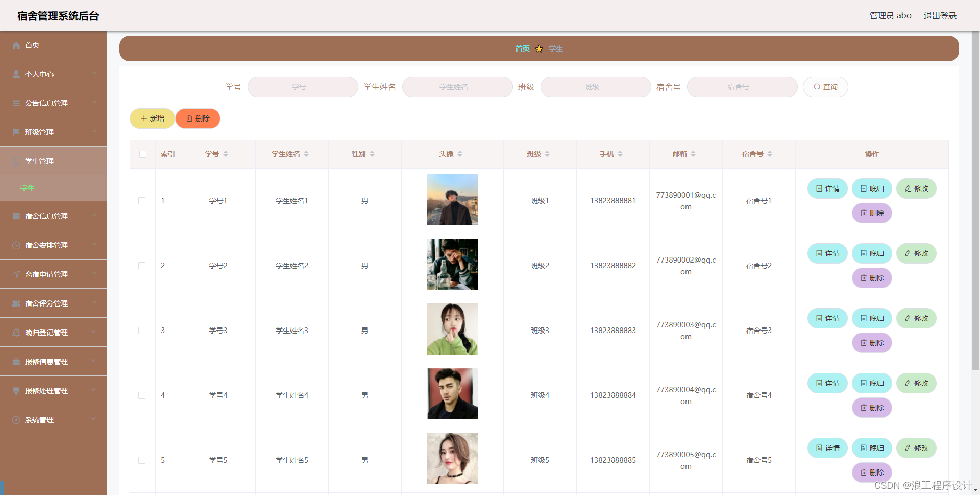Expand the 报修处理管理 menu chevron
The width and height of the screenshot is (980, 495).
(x=94, y=390)
